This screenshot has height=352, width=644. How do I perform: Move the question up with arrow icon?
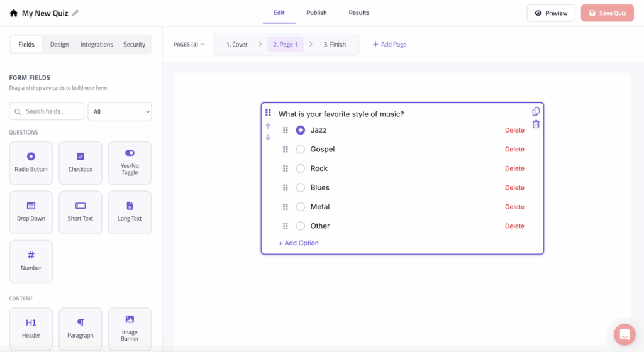tap(268, 126)
